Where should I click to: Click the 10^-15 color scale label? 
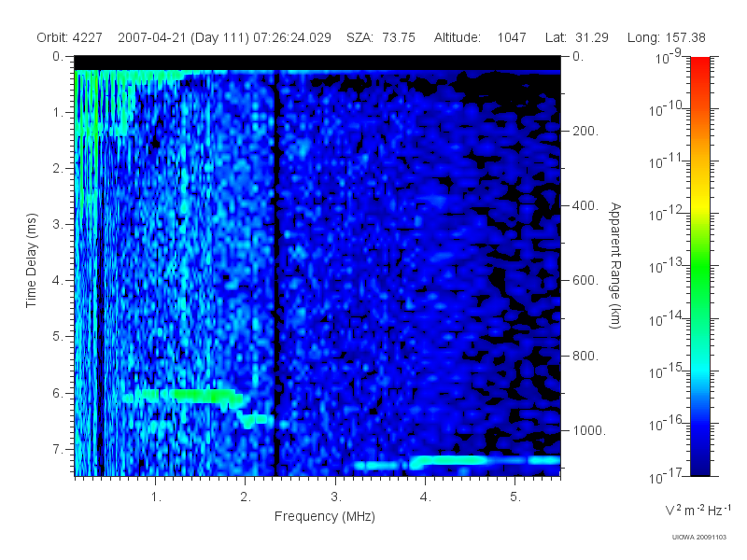click(x=666, y=371)
